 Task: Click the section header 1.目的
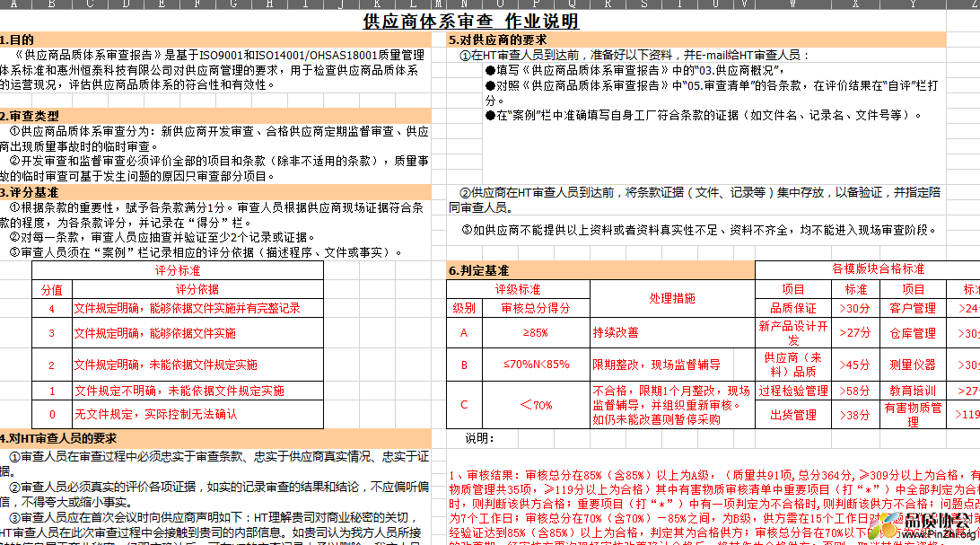coord(215,40)
